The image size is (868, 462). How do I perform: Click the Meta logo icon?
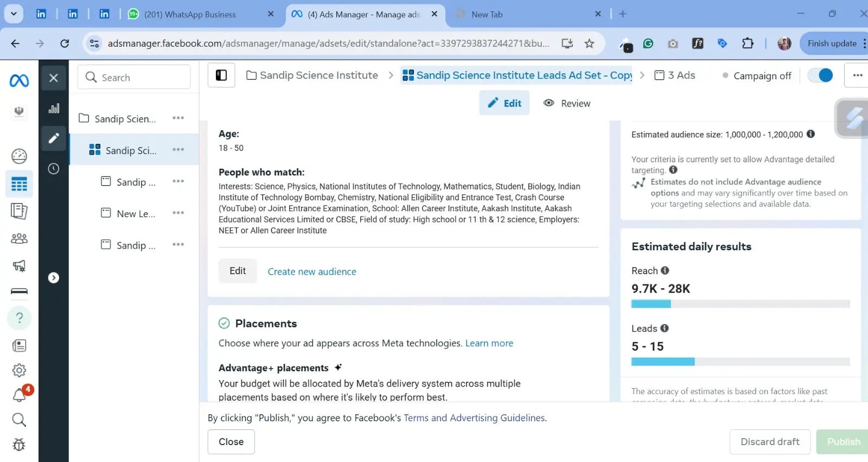tap(19, 81)
